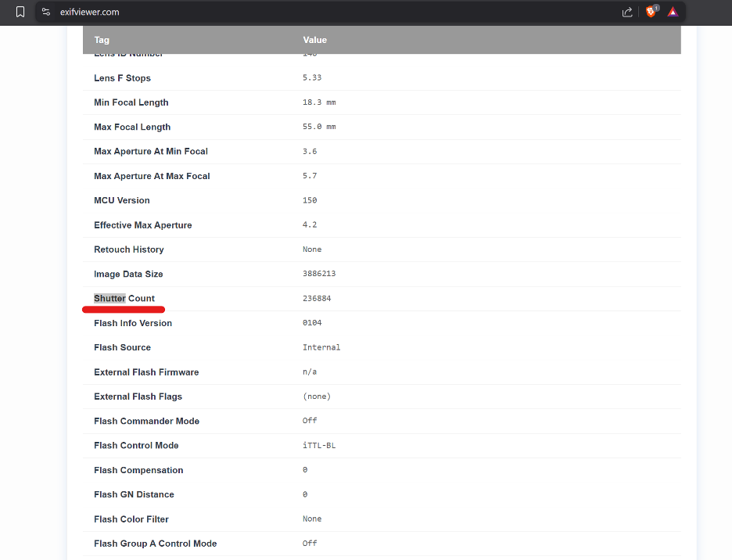Viewport: 732px width, 560px height.
Task: Open the Brave Shields lion icon
Action: [650, 12]
